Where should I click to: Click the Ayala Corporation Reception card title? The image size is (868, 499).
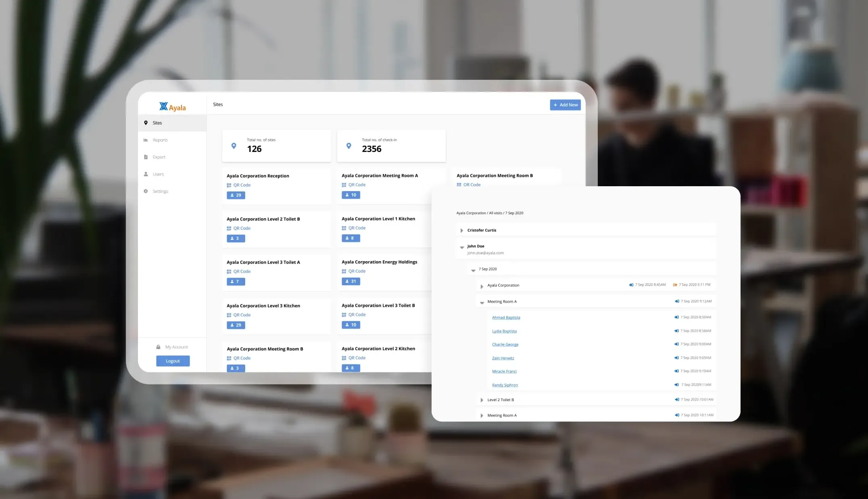pos(258,176)
